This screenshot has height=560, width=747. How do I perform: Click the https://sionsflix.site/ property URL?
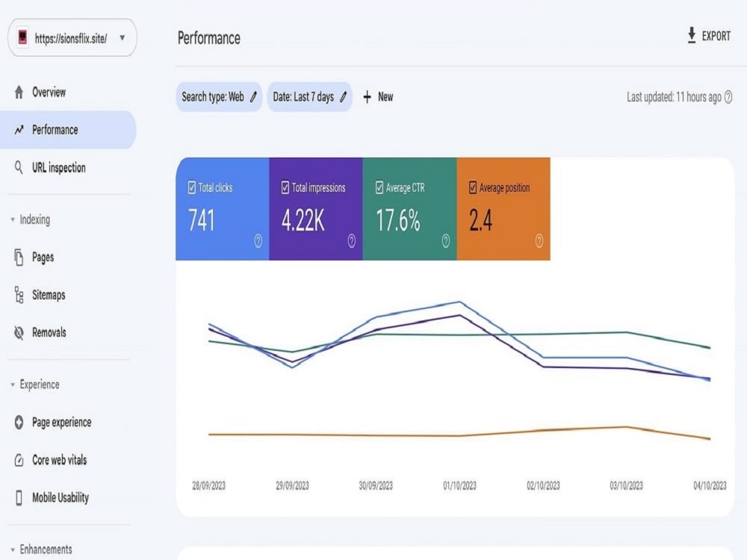pos(71,39)
